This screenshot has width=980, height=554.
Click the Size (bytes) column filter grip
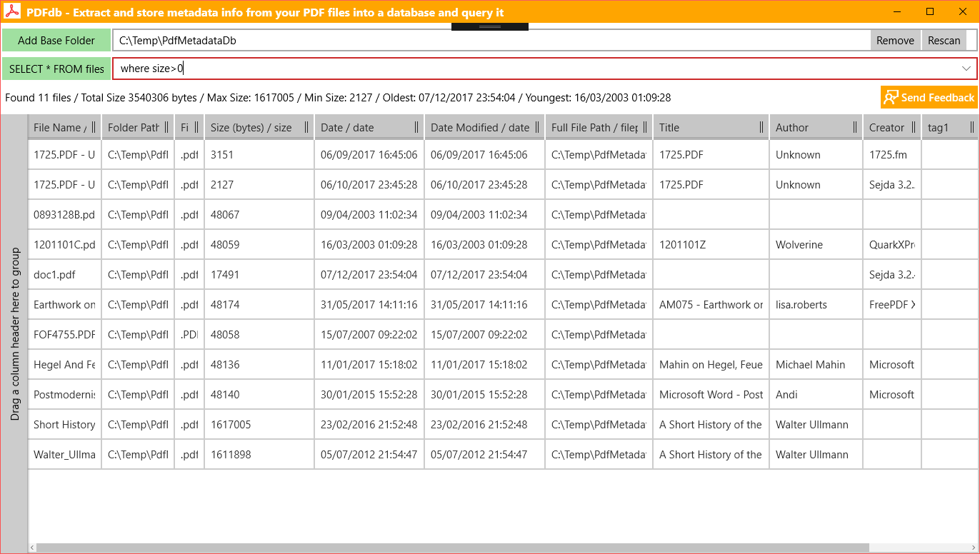tap(306, 128)
